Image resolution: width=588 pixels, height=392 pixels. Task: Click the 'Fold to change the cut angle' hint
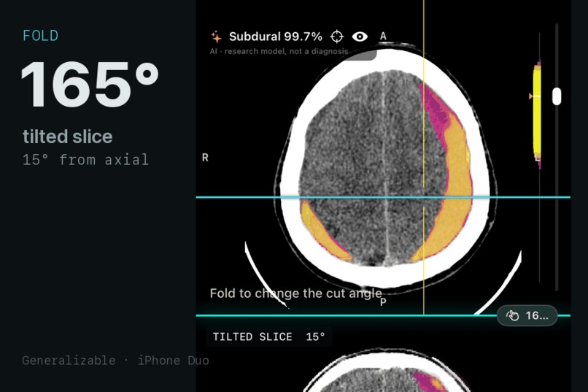[296, 293]
